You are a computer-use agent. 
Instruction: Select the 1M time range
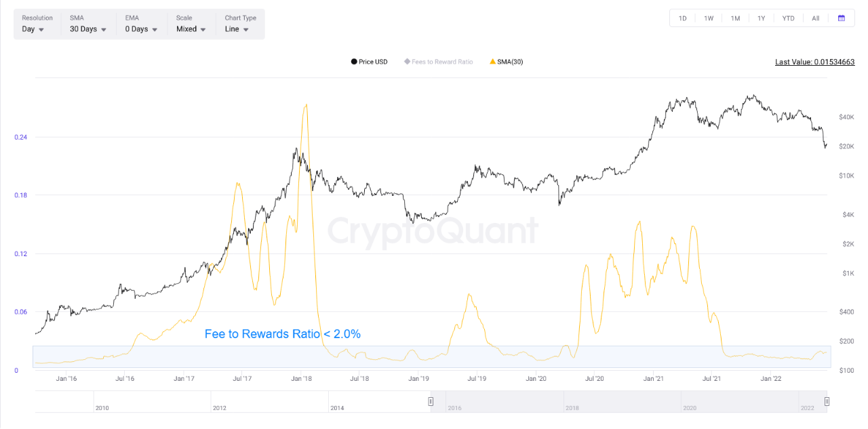734,18
